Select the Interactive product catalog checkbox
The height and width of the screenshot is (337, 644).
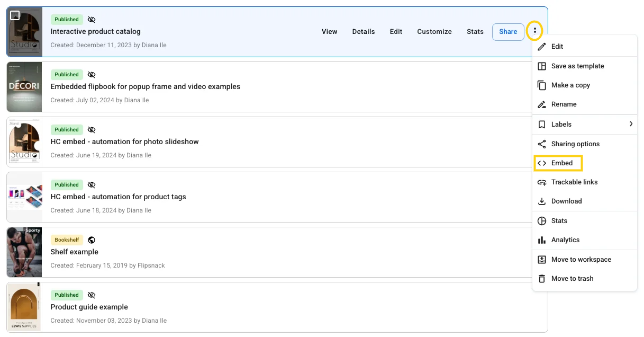click(x=15, y=15)
